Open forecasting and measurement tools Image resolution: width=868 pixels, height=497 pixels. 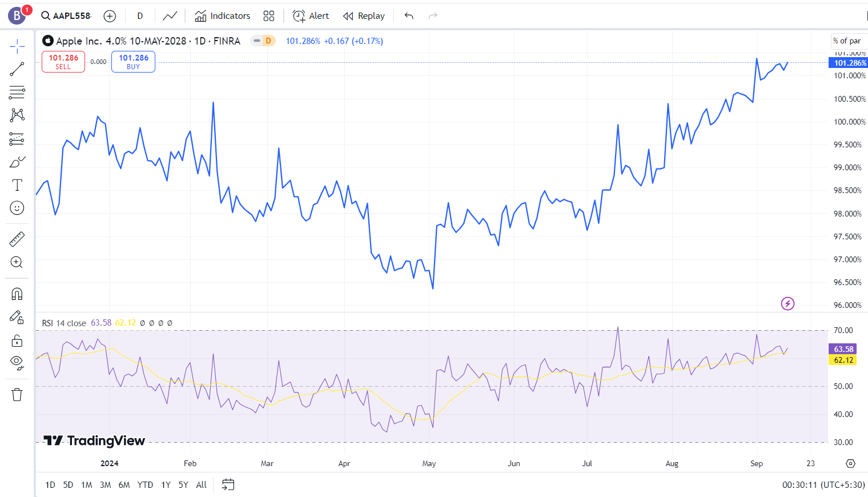pyautogui.click(x=17, y=139)
